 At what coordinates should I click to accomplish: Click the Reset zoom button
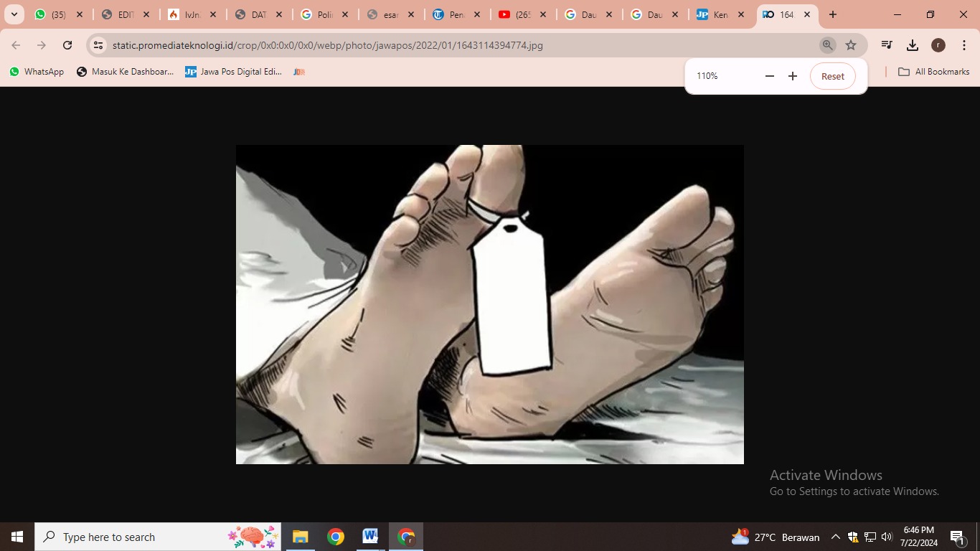tap(832, 75)
